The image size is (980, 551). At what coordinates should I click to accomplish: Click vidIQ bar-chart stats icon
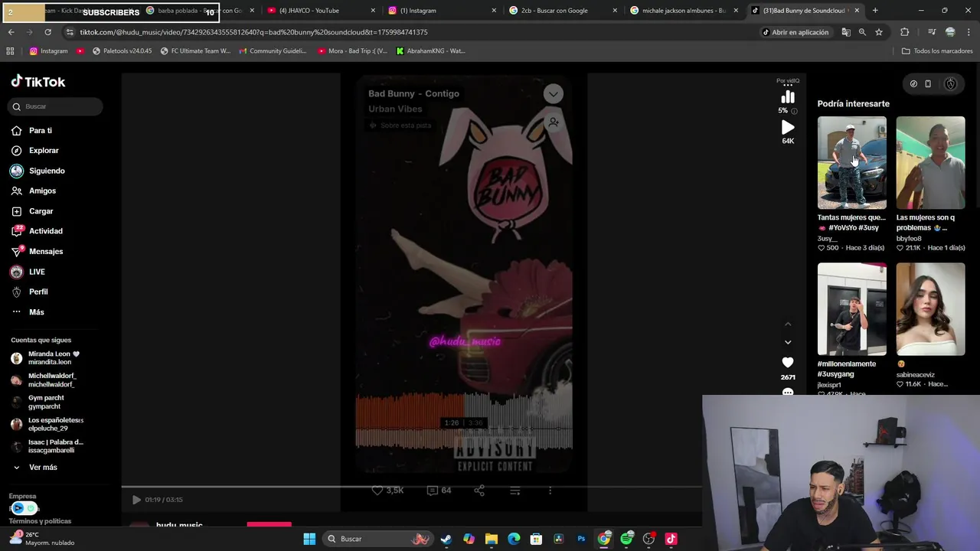tap(788, 97)
